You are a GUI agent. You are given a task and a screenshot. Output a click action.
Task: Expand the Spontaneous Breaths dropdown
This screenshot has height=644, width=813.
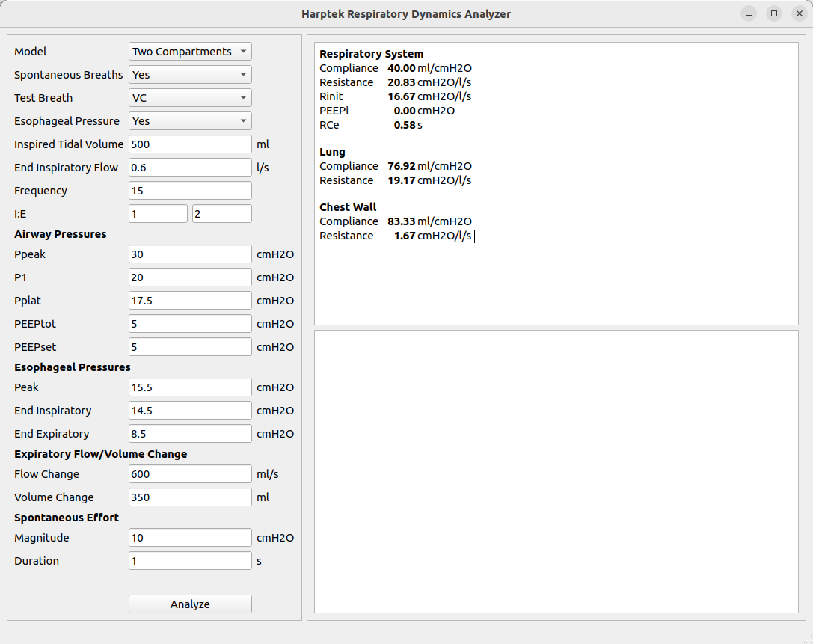(190, 75)
